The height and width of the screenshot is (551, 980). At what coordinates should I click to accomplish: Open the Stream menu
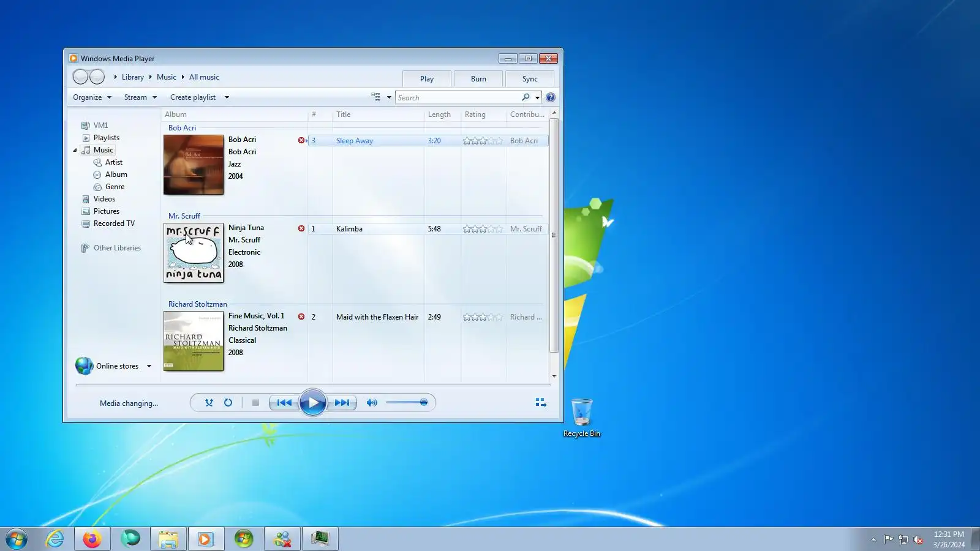140,97
